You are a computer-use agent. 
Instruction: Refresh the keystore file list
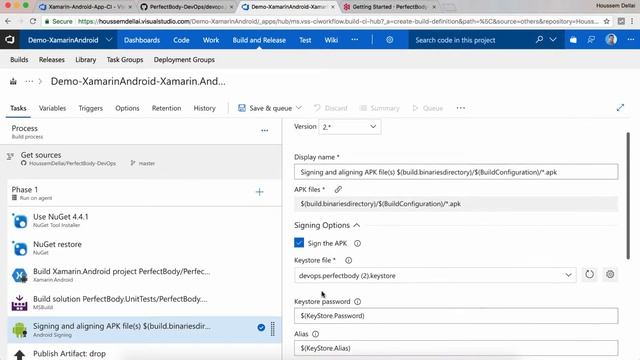(x=589, y=274)
